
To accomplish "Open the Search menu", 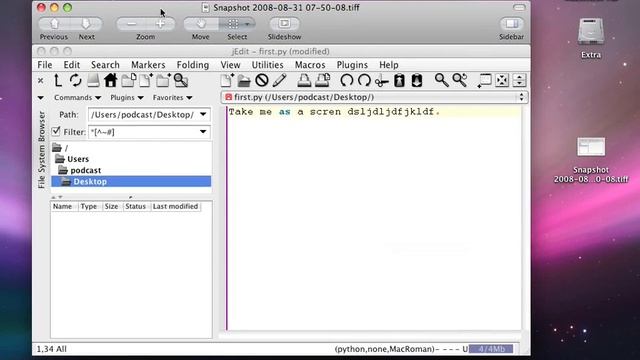I will point(105,65).
